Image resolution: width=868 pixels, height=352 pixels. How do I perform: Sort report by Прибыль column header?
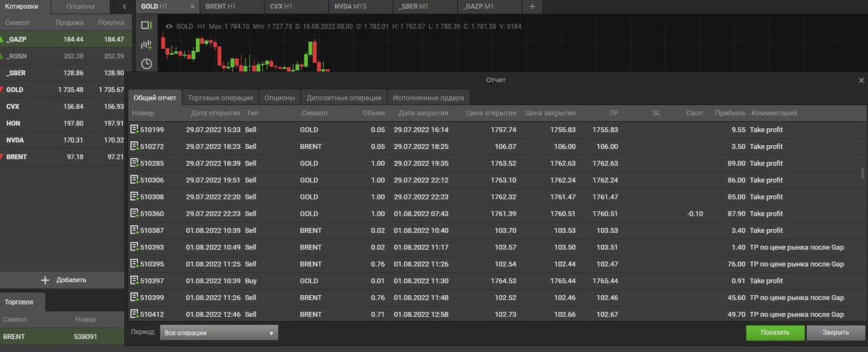tap(730, 113)
